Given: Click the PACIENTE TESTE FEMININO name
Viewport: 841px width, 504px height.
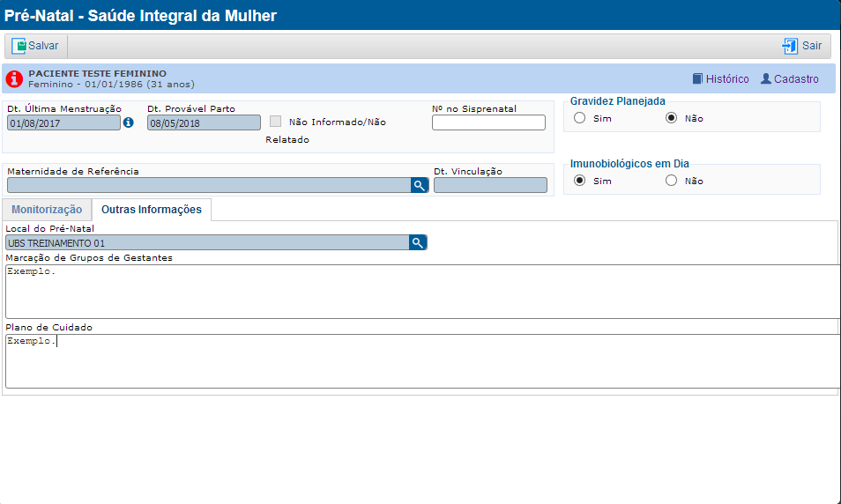Looking at the screenshot, I should click(97, 73).
